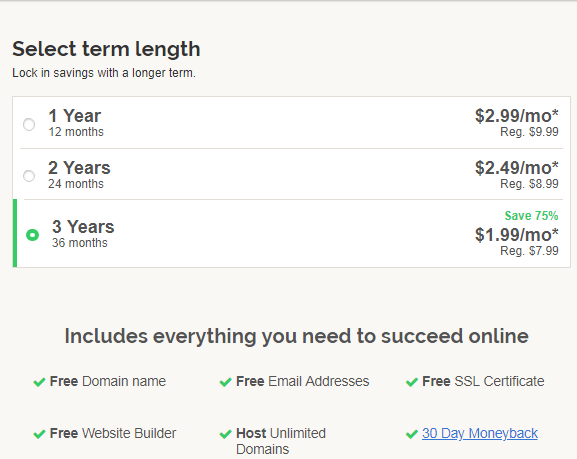Open the 30 Day Moneyback link
The width and height of the screenshot is (577, 459).
(480, 434)
